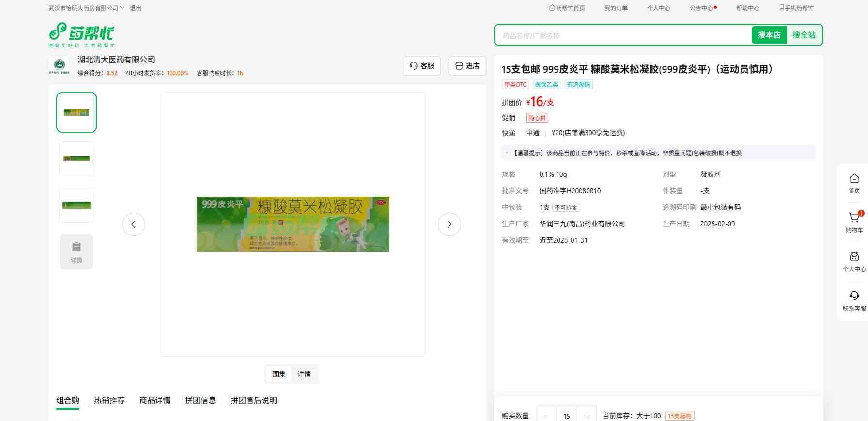Contact support via 联系客服 sidebar icon
The width and height of the screenshot is (868, 421).
coord(854,300)
